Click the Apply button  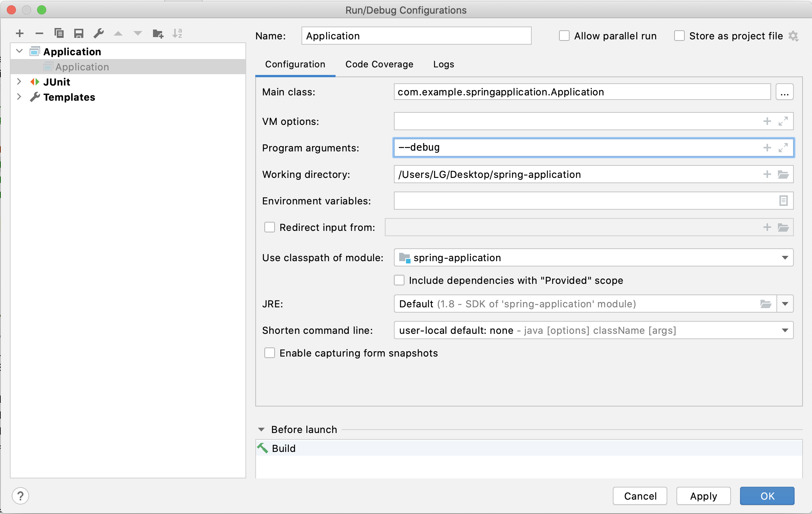point(703,496)
